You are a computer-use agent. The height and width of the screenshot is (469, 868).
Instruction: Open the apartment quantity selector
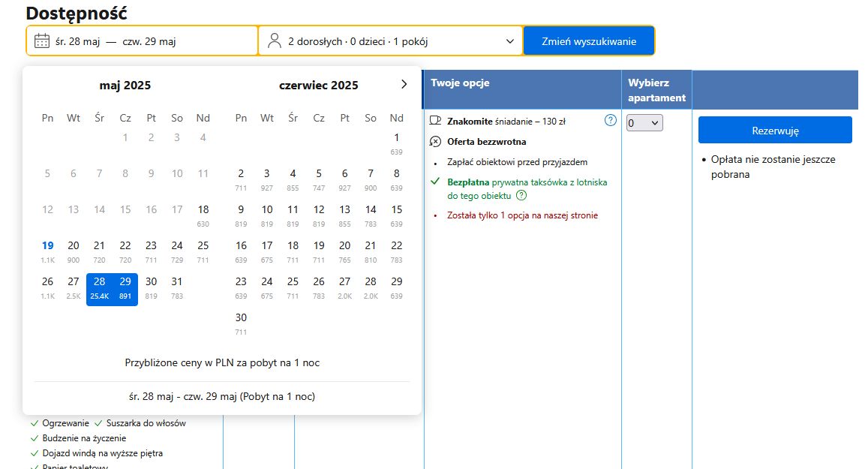644,123
